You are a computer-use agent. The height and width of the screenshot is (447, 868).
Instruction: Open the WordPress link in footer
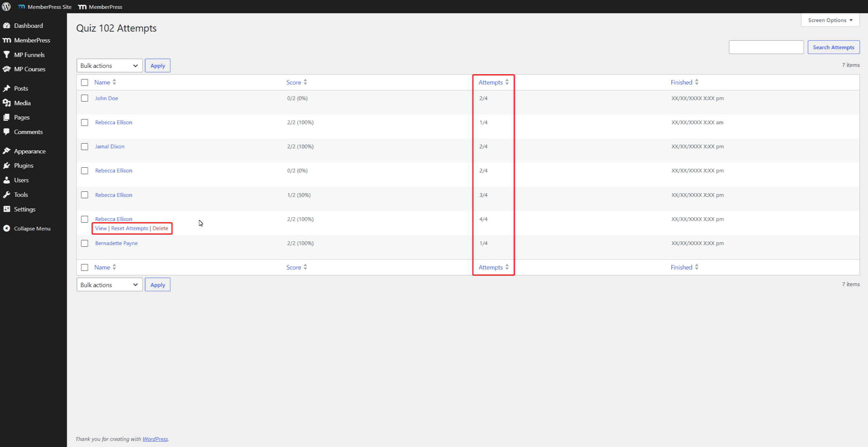(x=155, y=439)
